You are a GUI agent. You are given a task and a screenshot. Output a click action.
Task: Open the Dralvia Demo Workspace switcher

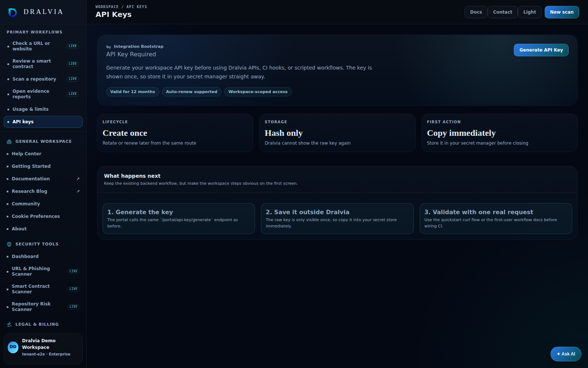point(43,349)
